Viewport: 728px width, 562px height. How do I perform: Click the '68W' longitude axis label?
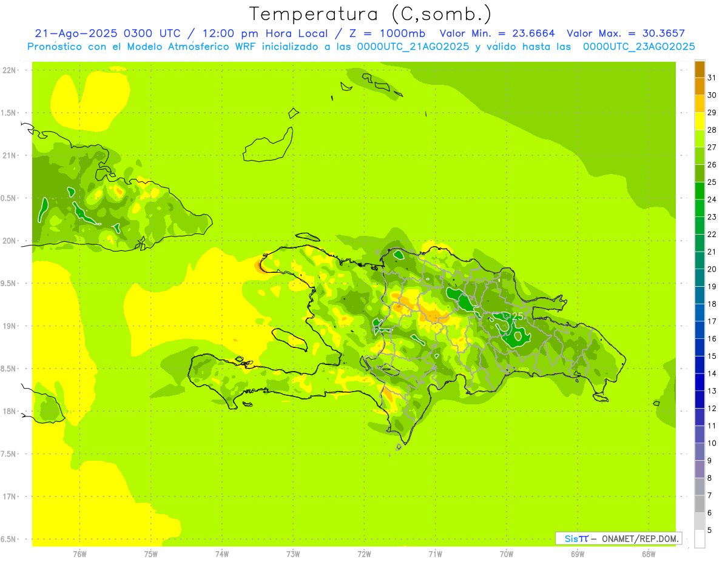coord(649,554)
